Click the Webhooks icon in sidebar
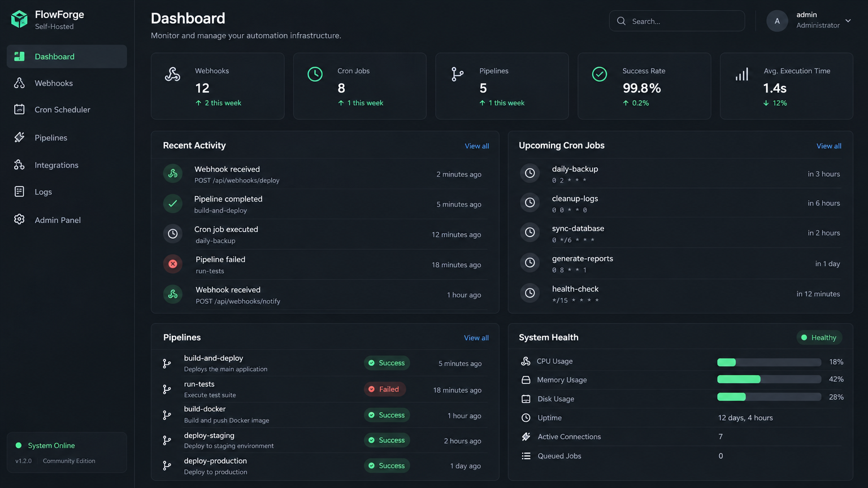 19,83
